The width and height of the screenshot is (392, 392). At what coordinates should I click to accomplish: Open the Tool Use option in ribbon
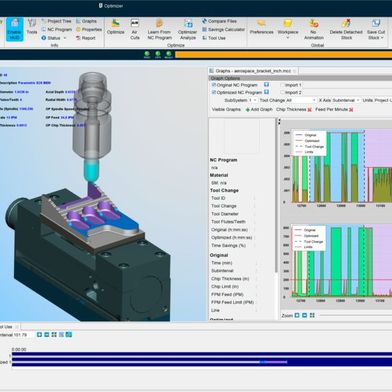coord(214,38)
